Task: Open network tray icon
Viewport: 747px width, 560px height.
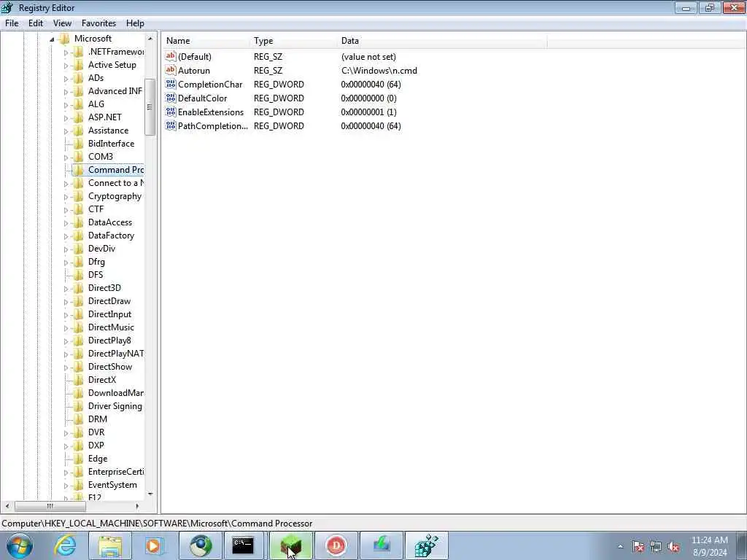Action: coord(656,547)
